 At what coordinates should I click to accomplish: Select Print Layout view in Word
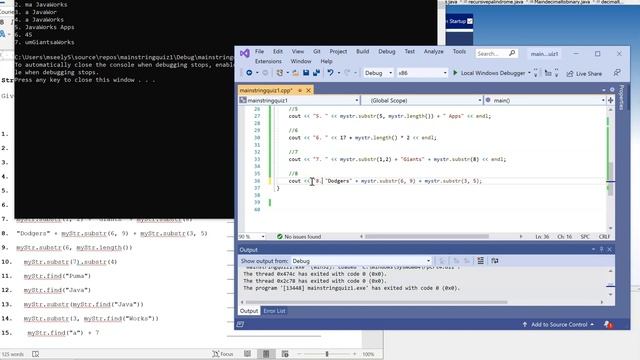tap(266, 354)
